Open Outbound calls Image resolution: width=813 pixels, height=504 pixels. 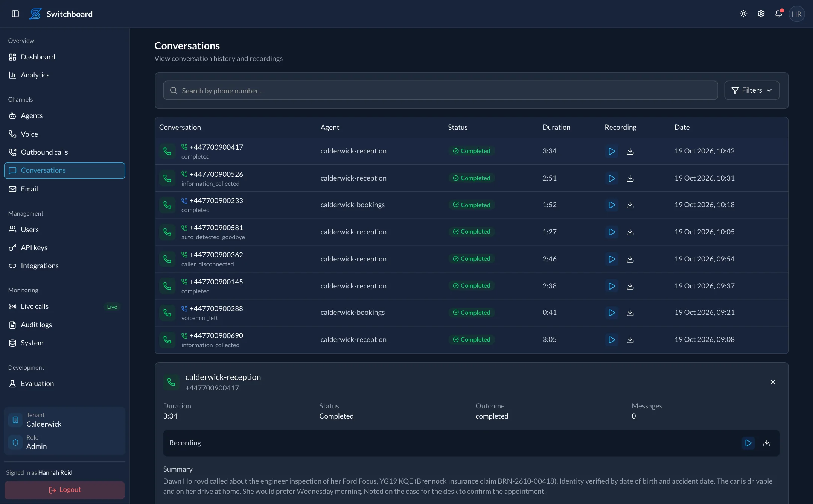64,152
